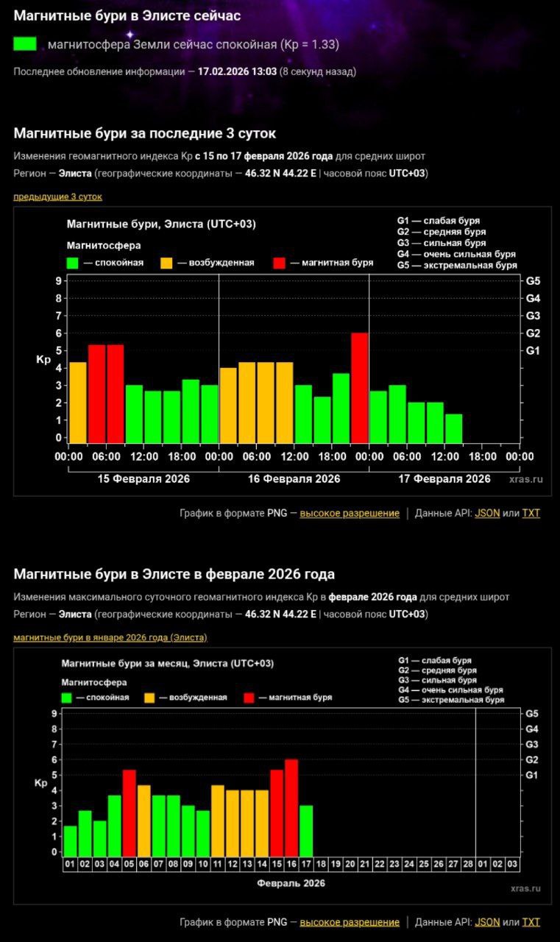The image size is (560, 942).
Task: Select the red bar for day 16 in monthly chart
Action: (291, 807)
